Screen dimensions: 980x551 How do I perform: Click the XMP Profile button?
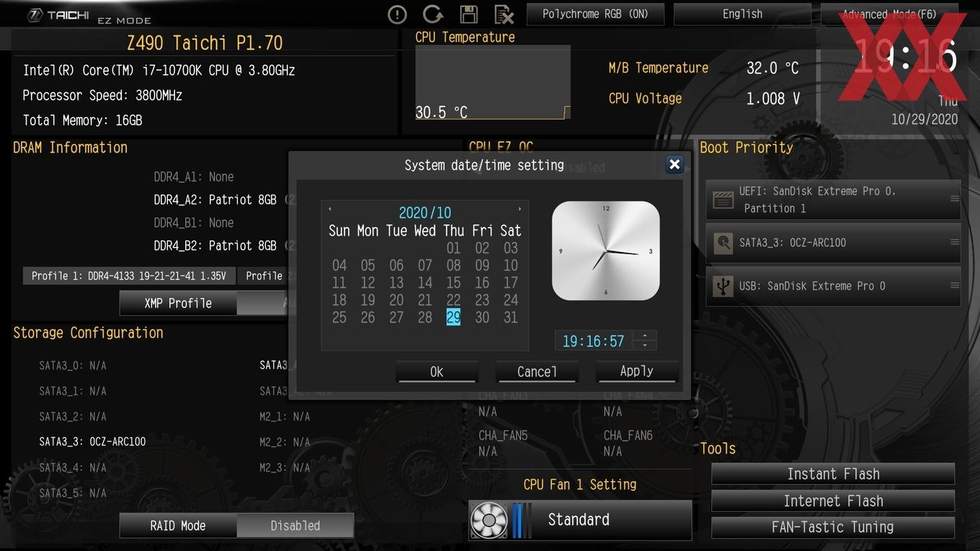pyautogui.click(x=178, y=303)
